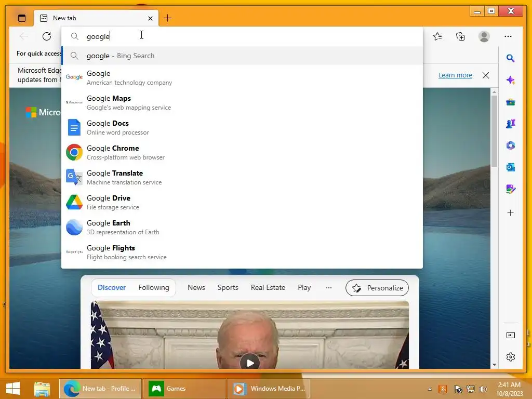The width and height of the screenshot is (532, 399).
Task: Select the Google Earth suggestion
Action: (x=242, y=228)
